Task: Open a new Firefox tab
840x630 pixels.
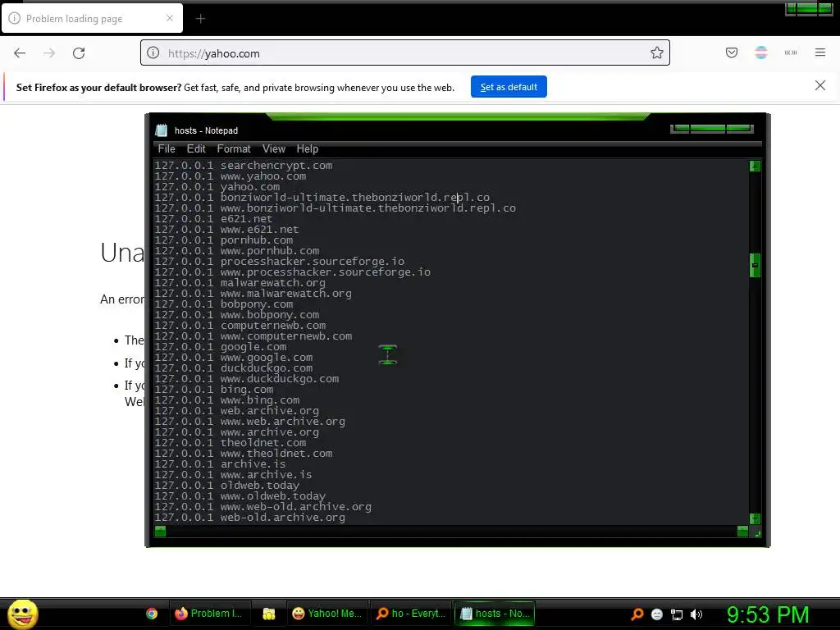Action: point(200,19)
